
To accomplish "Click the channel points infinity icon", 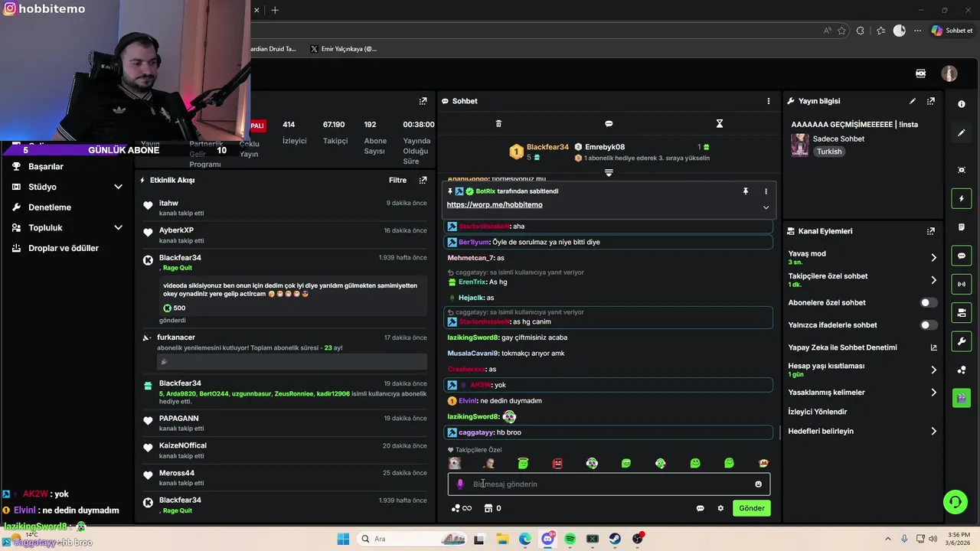I will 462,508.
